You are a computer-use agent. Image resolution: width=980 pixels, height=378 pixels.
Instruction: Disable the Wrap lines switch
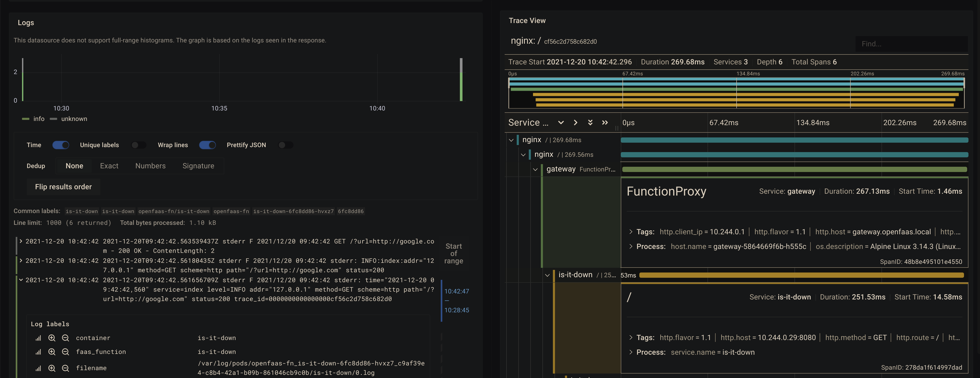tap(207, 145)
